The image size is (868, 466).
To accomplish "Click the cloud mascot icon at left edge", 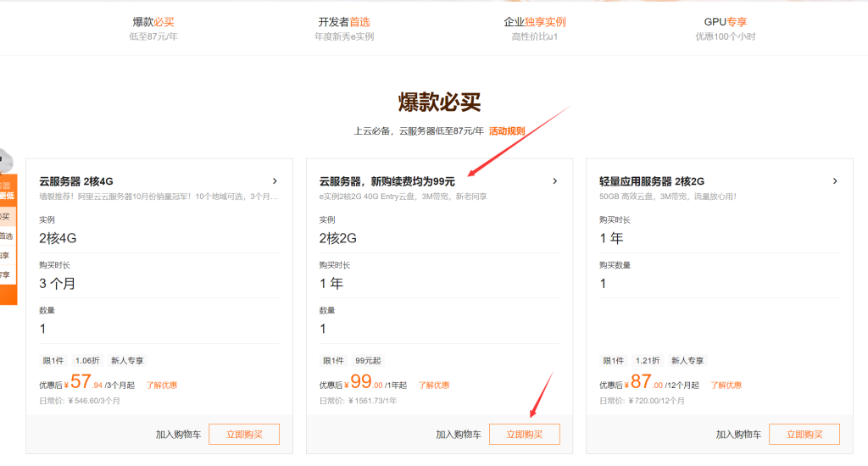I will [5, 160].
